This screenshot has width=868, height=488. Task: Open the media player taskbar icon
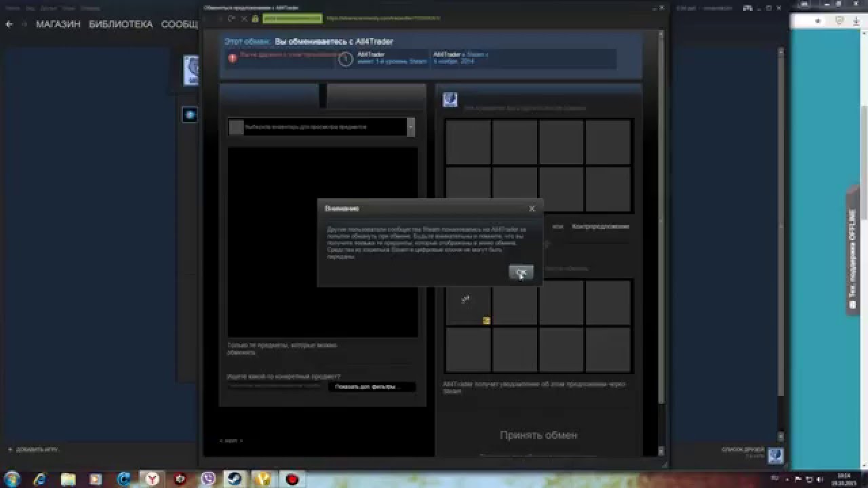pos(96,479)
